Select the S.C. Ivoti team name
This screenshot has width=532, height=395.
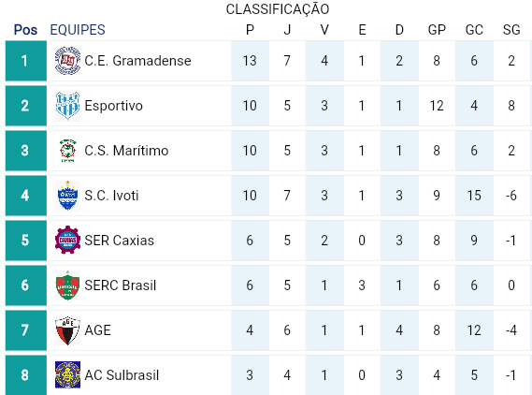click(111, 196)
